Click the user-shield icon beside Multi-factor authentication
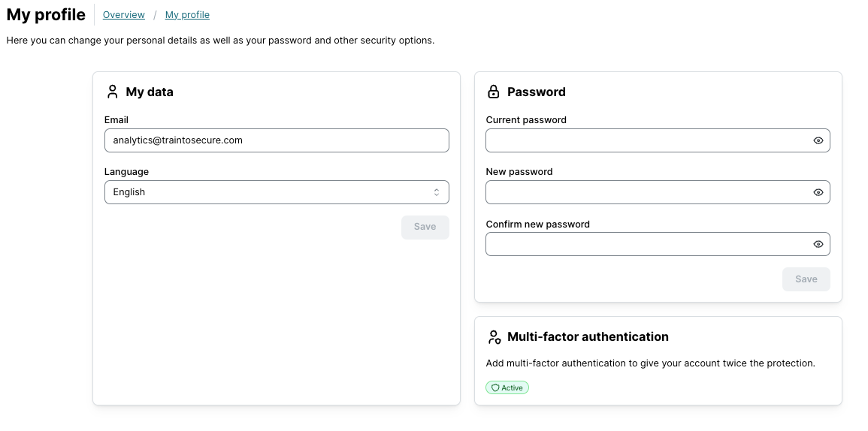The image size is (868, 431). click(494, 337)
